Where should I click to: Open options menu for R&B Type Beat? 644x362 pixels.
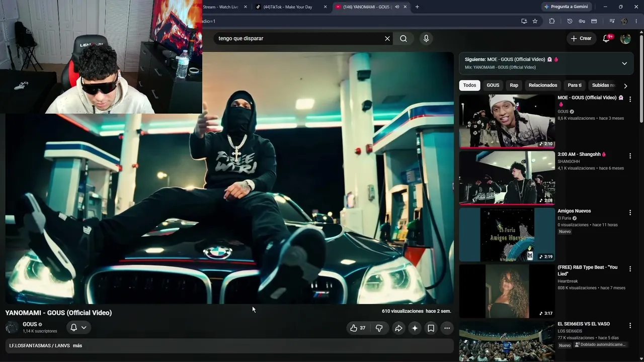coord(630,269)
